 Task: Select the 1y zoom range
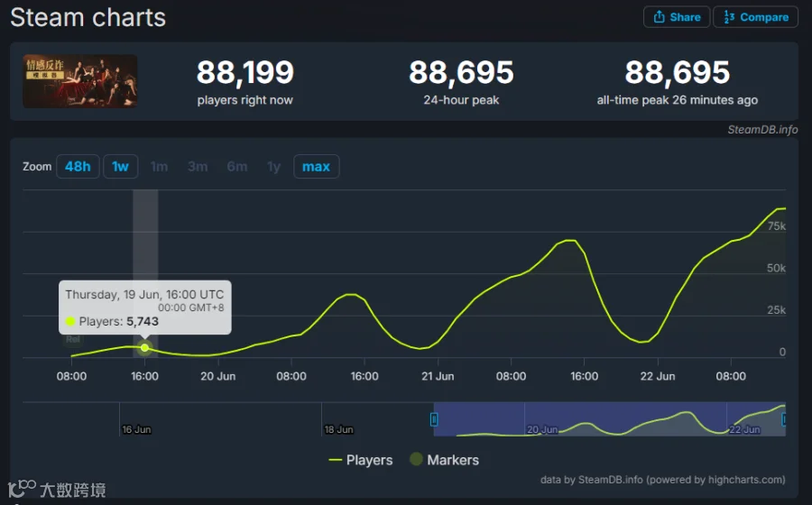click(x=274, y=167)
